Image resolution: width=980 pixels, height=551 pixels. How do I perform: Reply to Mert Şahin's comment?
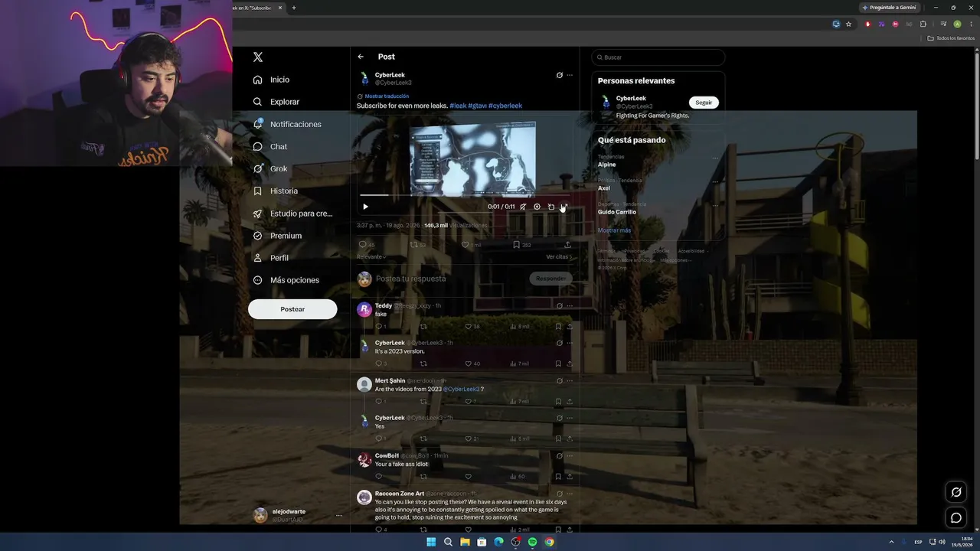[x=378, y=402]
